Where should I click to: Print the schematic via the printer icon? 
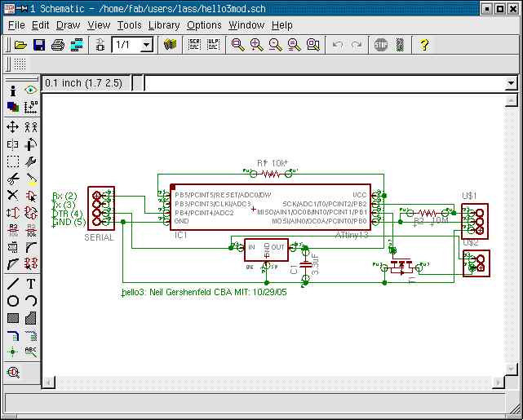(58, 45)
